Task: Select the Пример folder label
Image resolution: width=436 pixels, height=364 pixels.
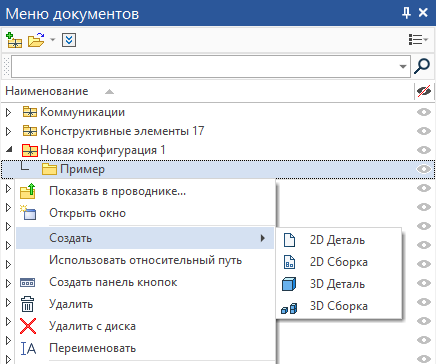Action: (x=82, y=169)
